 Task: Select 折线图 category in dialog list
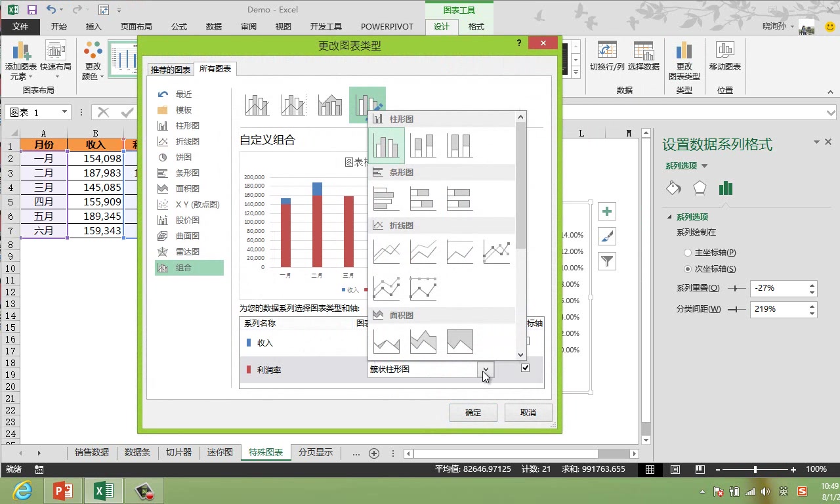189,142
